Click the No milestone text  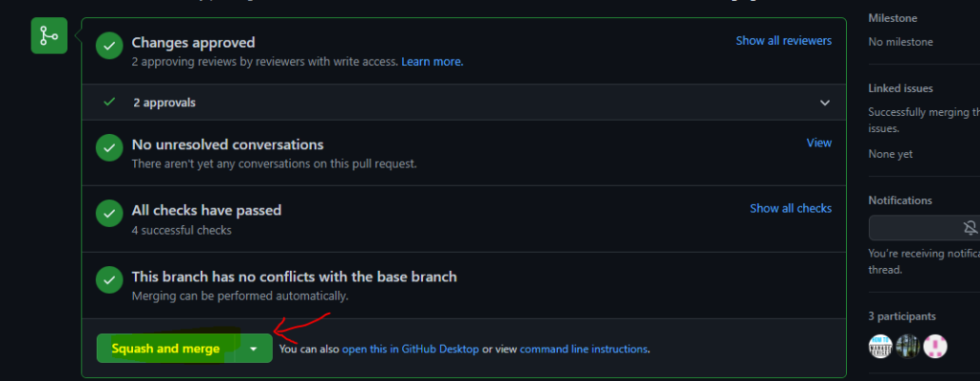click(901, 42)
